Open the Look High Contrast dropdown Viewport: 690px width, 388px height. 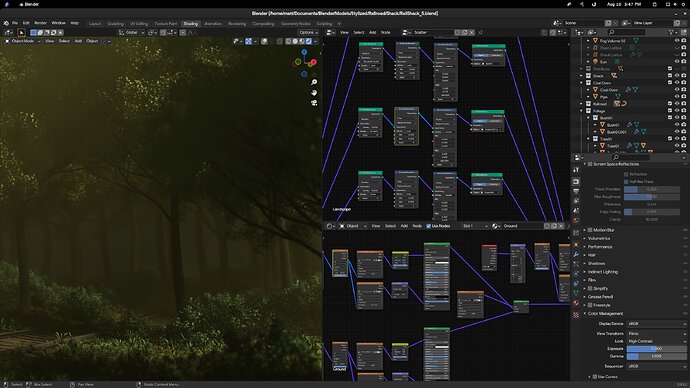pyautogui.click(x=657, y=341)
